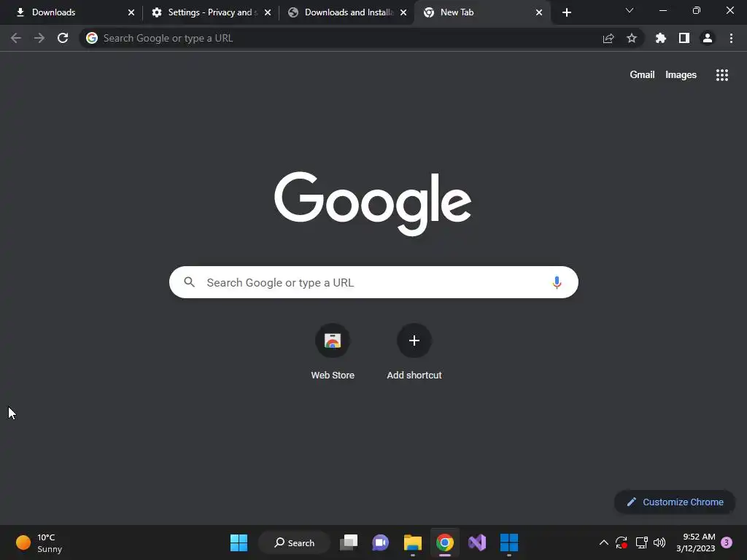Close the Downloads and Installation tab

coord(403,12)
